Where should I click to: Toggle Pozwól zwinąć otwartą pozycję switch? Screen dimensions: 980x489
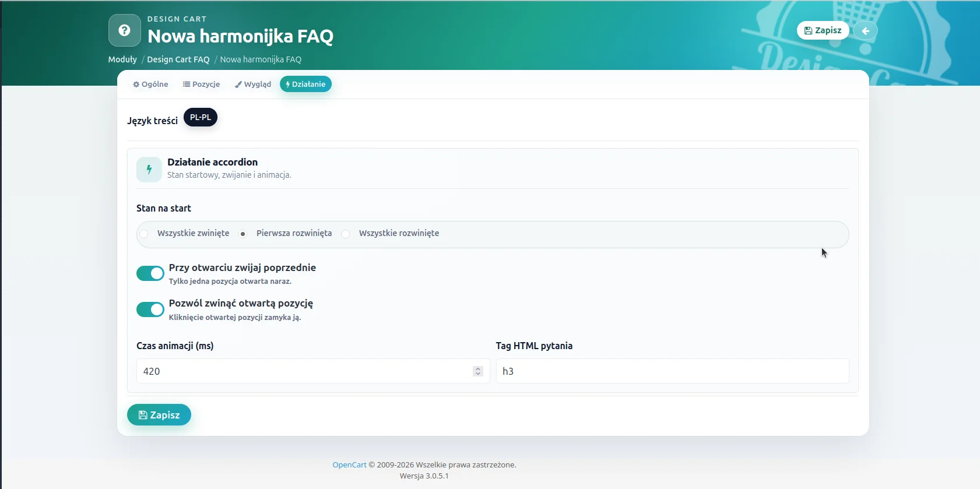[x=150, y=309]
